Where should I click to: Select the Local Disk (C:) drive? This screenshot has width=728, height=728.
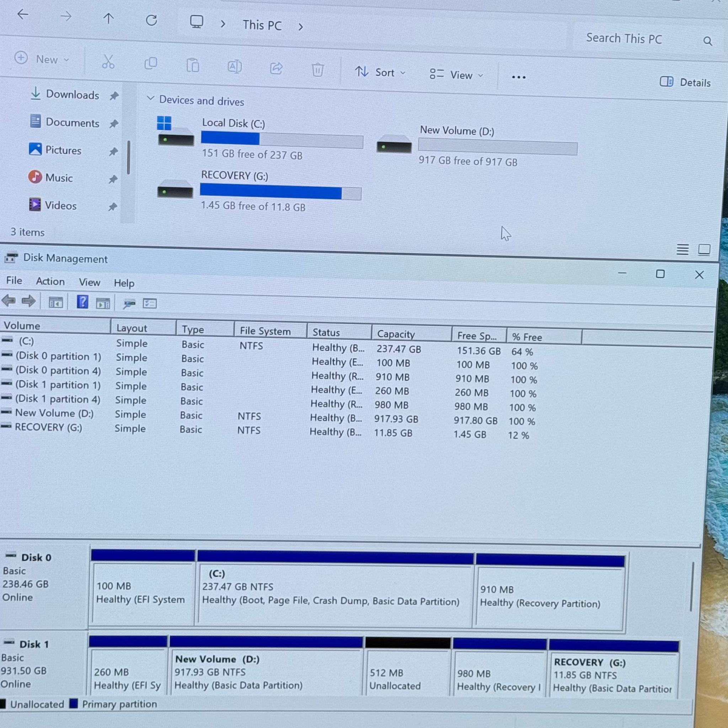coord(260,138)
